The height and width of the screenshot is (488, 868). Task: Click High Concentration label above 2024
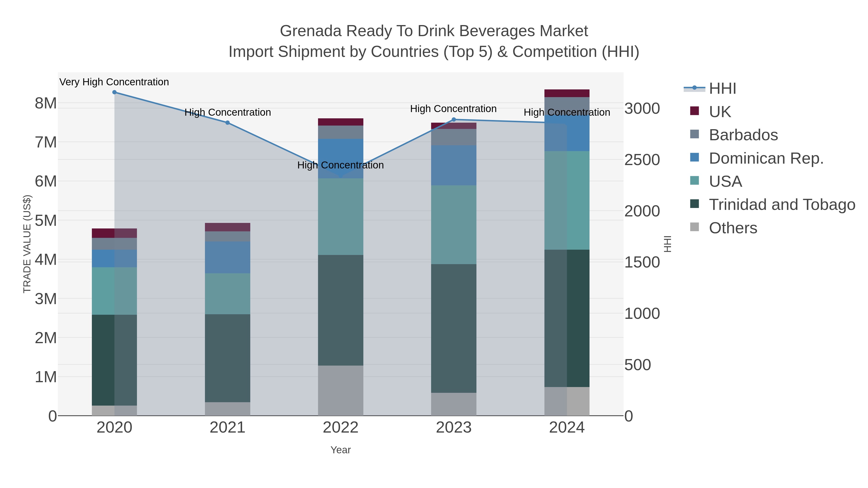567,112
